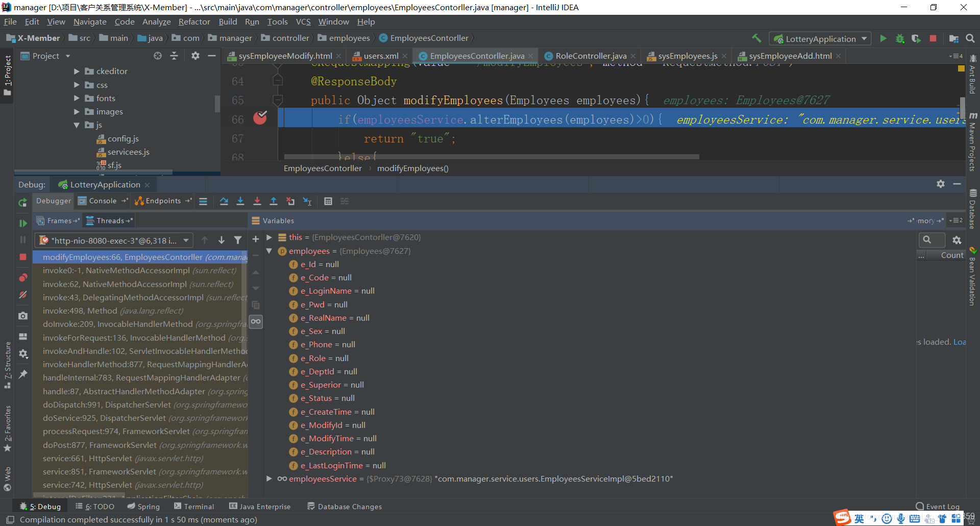Expand the ckeditor folder
This screenshot has height=526, width=980.
pyautogui.click(x=77, y=71)
